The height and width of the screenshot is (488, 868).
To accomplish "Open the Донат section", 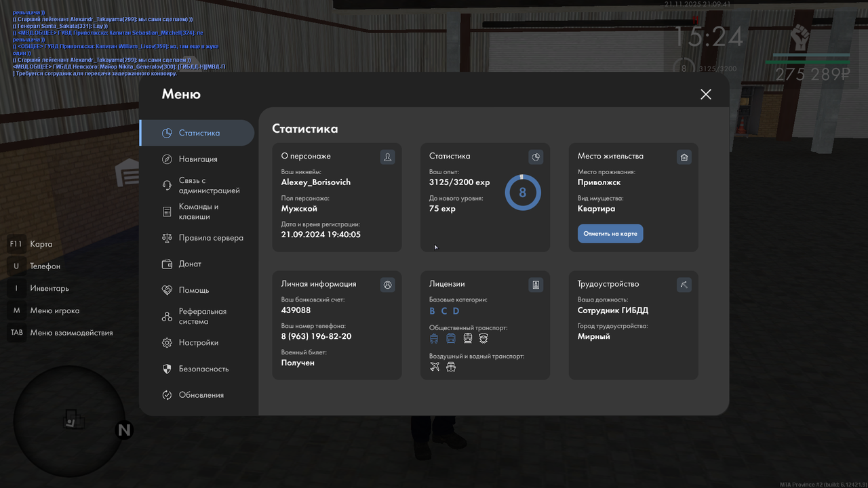I will [197, 264].
